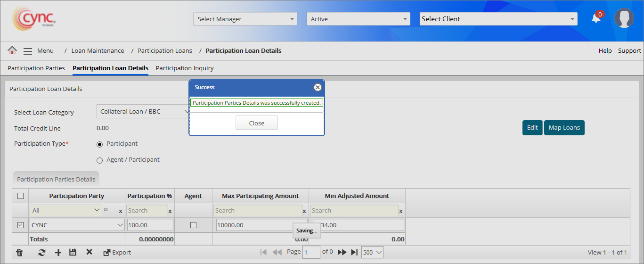This screenshot has height=264, width=644.
Task: Open the notifications bell icon
Action: click(596, 18)
